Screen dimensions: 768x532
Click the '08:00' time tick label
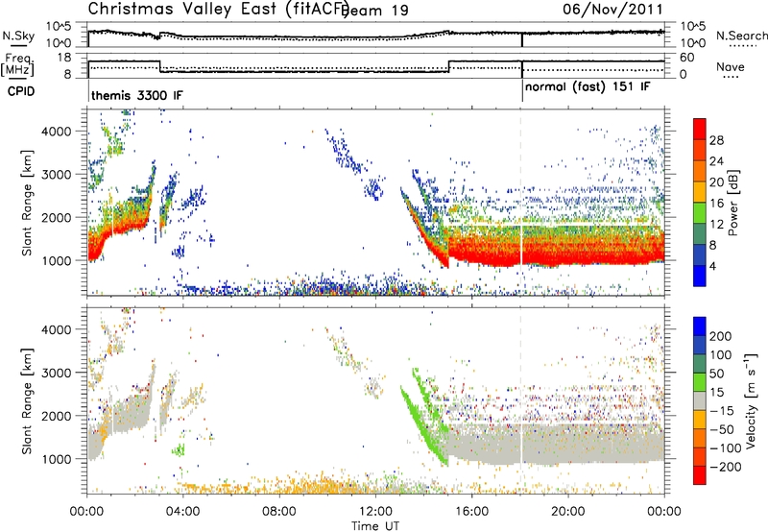pyautogui.click(x=279, y=511)
